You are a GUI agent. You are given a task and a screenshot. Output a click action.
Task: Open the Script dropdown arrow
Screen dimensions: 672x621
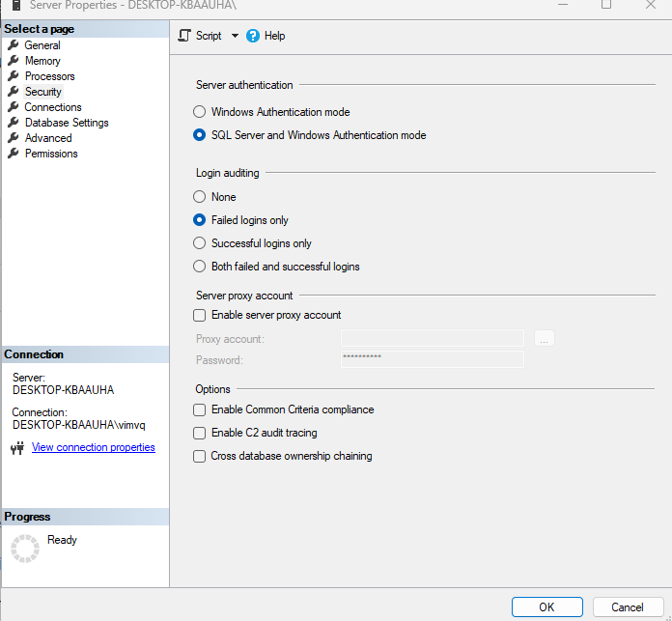[x=235, y=36]
